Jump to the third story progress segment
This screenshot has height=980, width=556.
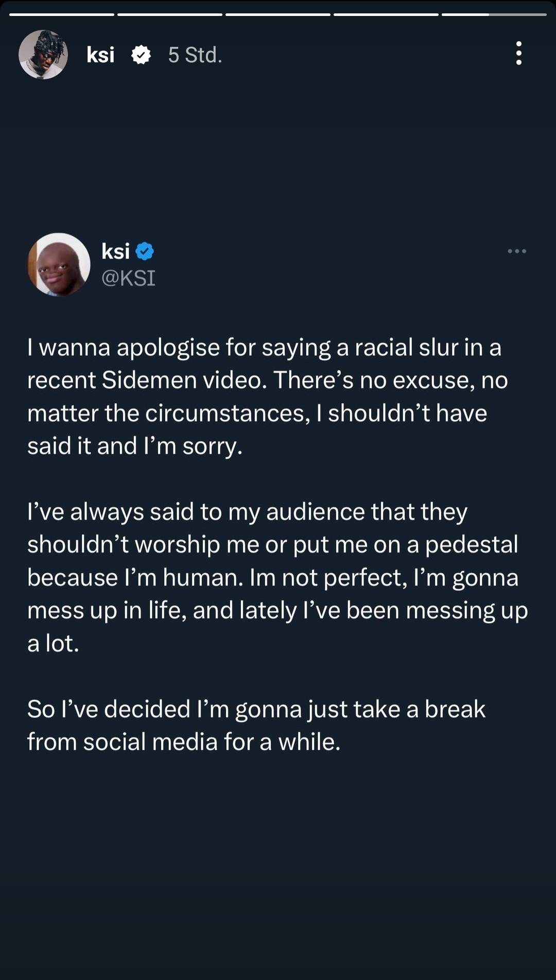[278, 14]
